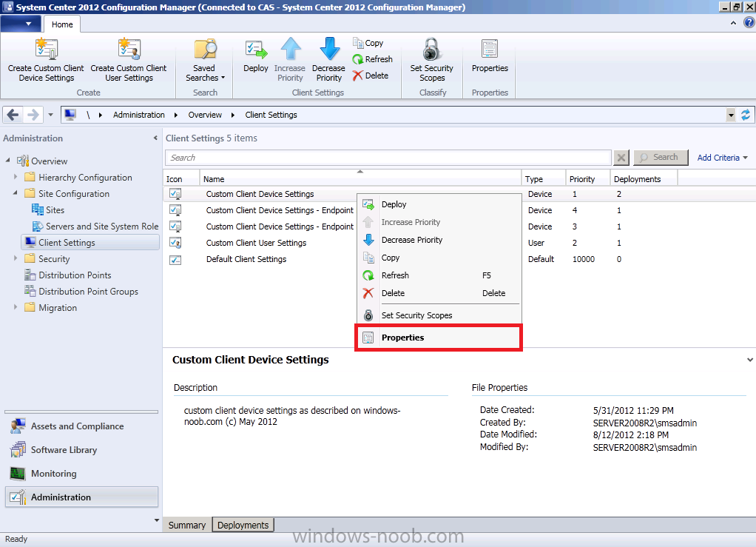Open Saved Searches in the ribbon
Image resolution: width=756 pixels, height=547 pixels.
point(206,60)
